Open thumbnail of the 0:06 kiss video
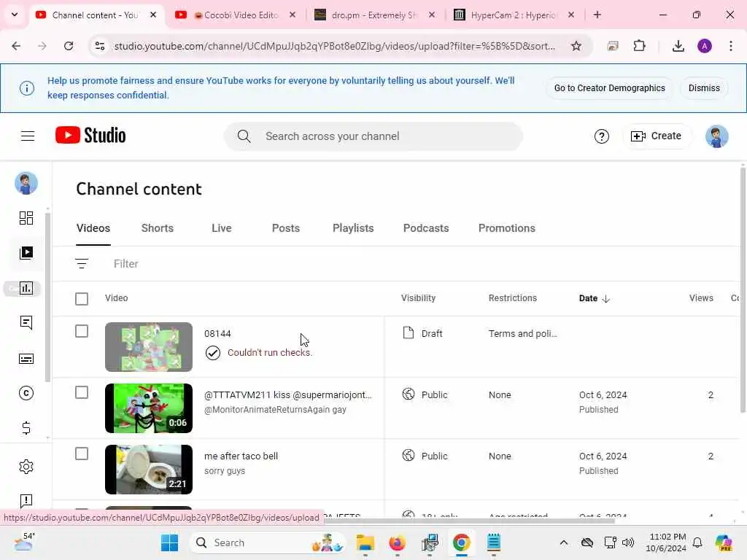This screenshot has height=560, width=747. point(149,408)
